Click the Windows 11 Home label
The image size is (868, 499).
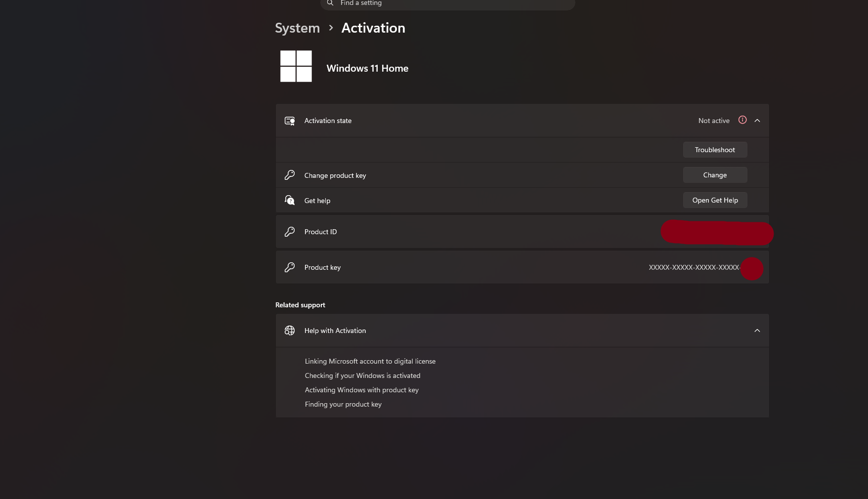(x=367, y=68)
